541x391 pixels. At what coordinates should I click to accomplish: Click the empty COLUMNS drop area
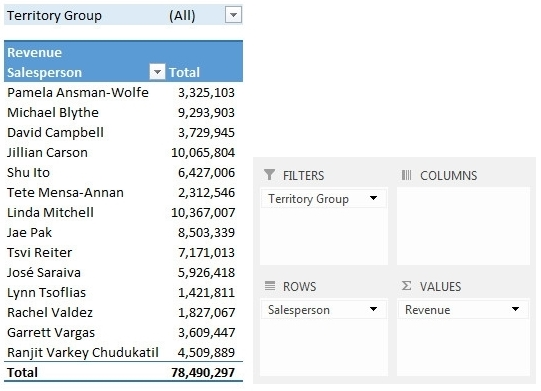coord(463,226)
